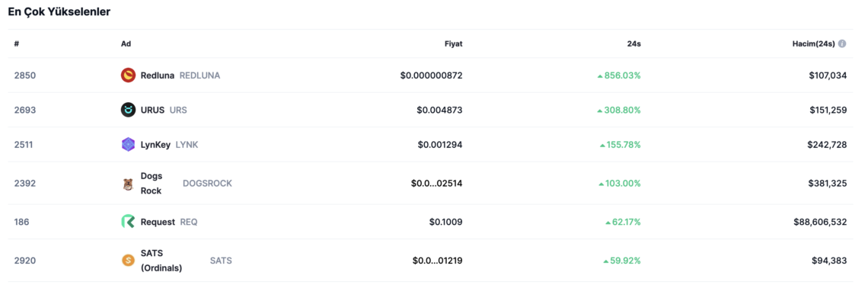Click the LynKey purple logo icon
868x285 pixels.
[x=128, y=145]
